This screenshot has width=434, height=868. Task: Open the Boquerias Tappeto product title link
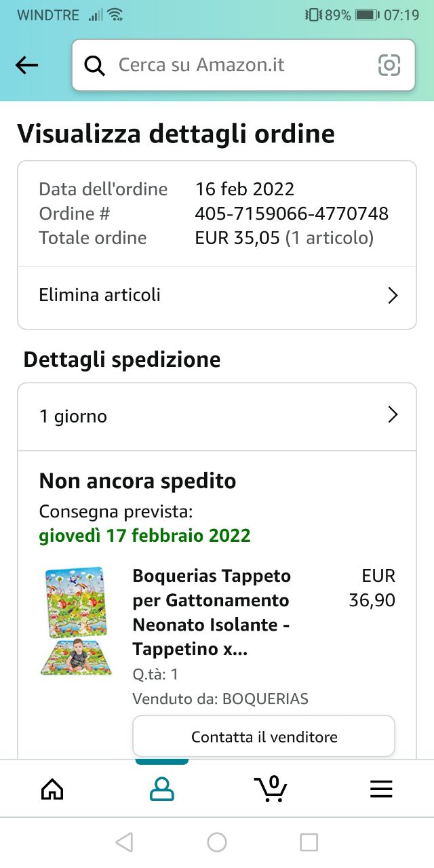tap(212, 612)
